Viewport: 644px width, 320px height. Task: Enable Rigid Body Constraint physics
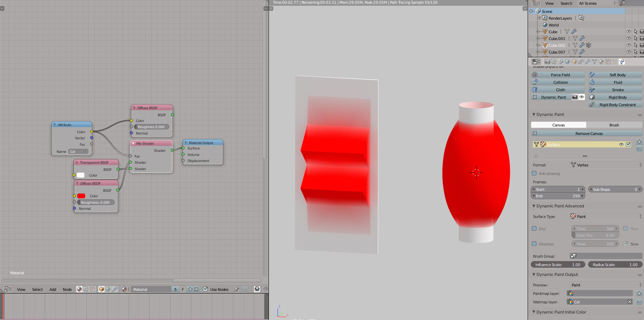(x=615, y=105)
